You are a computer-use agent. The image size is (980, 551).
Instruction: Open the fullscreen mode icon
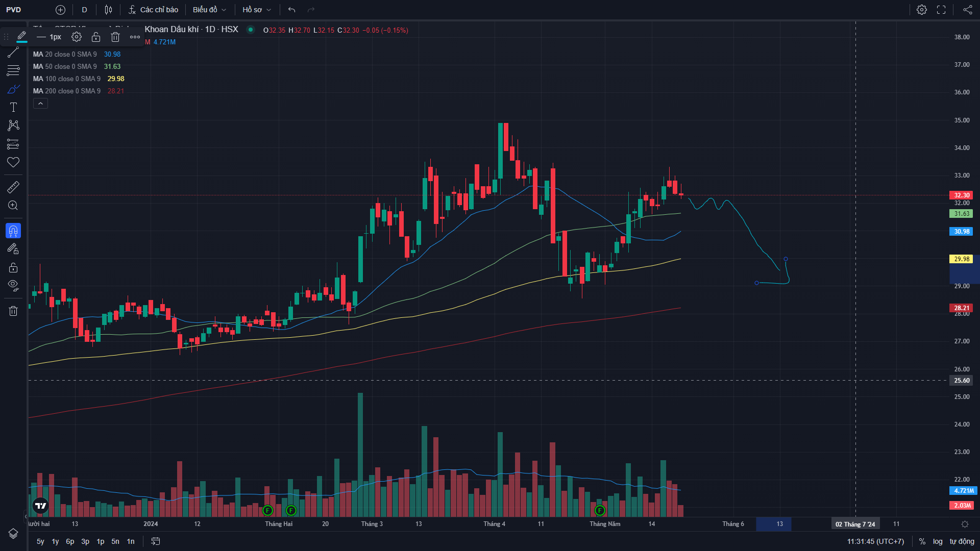coord(941,10)
